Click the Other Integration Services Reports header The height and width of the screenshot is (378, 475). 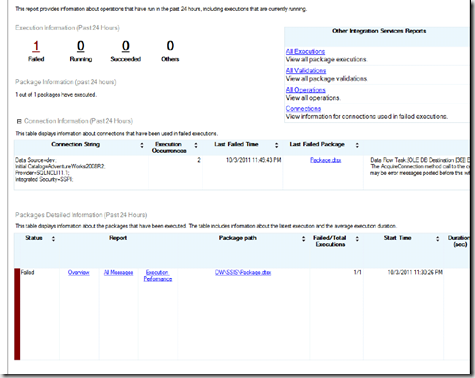(379, 31)
